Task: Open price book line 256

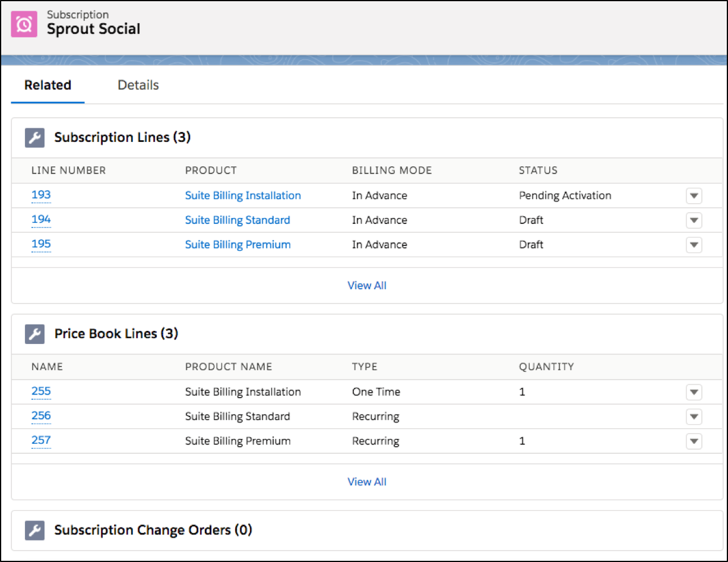Action: [41, 416]
